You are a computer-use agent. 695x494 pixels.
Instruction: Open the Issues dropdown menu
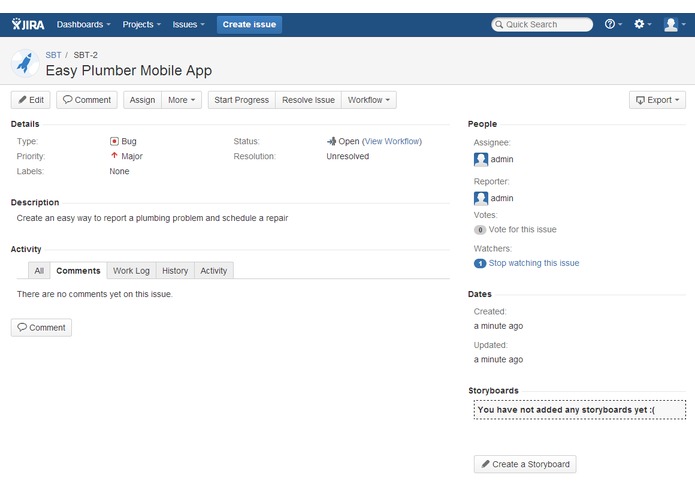pos(188,24)
